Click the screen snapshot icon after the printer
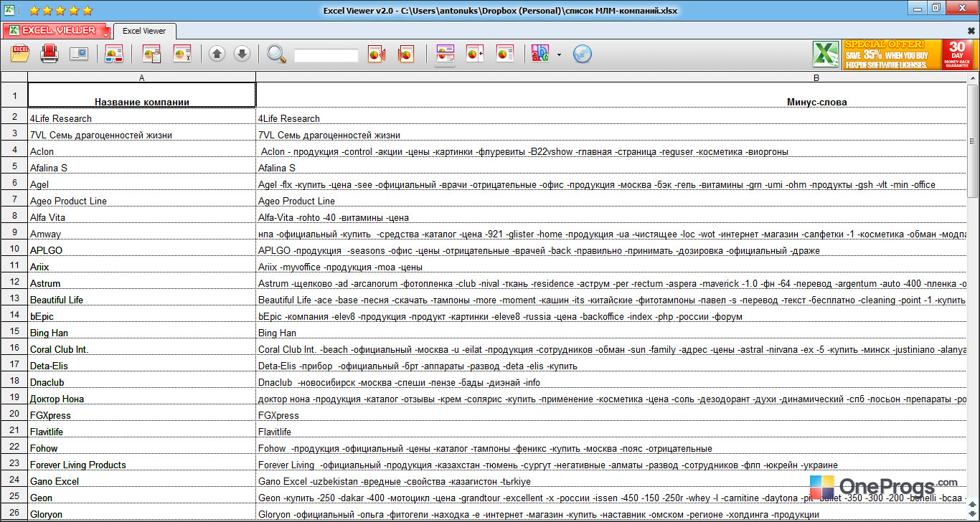 [78, 54]
